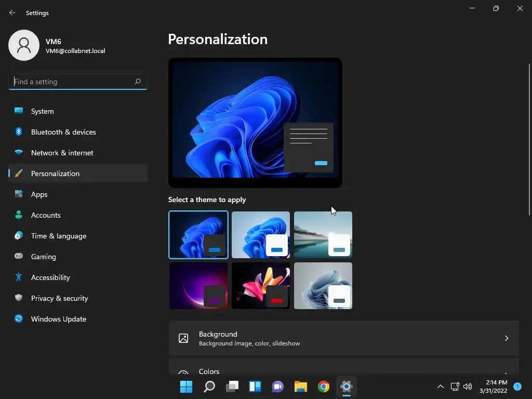Screen dimensions: 532x399
Task: Open the clock showing 2:14 PM
Action: click(x=494, y=387)
